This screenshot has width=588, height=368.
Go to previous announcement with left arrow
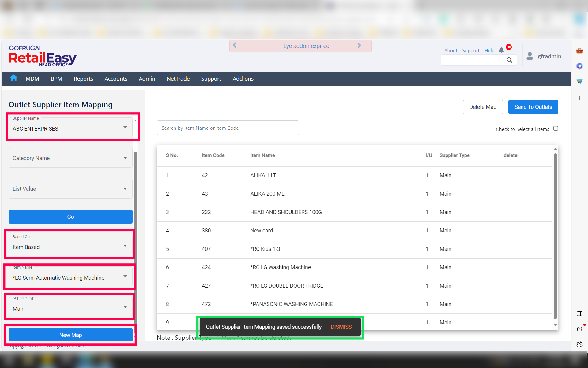(x=235, y=45)
